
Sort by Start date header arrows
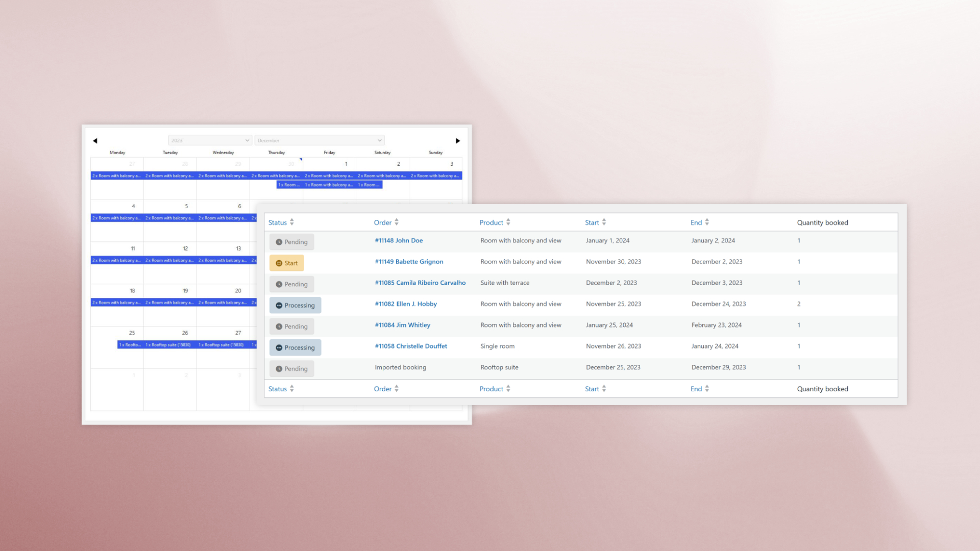tap(604, 222)
